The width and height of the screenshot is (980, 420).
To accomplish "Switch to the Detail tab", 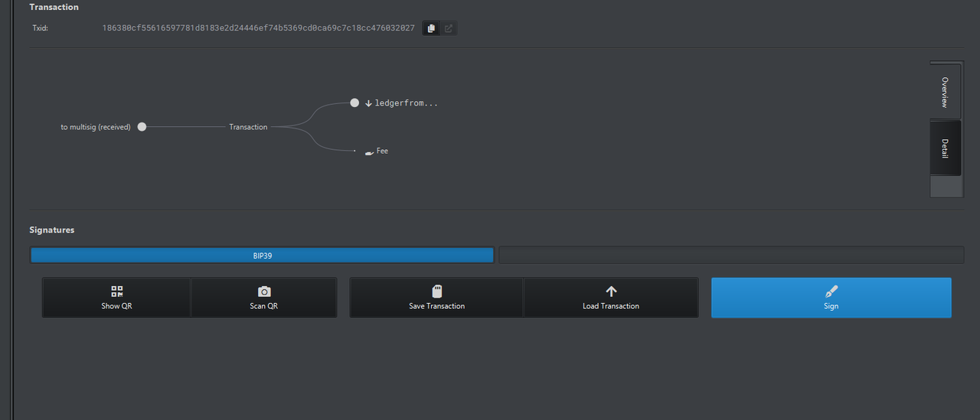I will [x=946, y=148].
